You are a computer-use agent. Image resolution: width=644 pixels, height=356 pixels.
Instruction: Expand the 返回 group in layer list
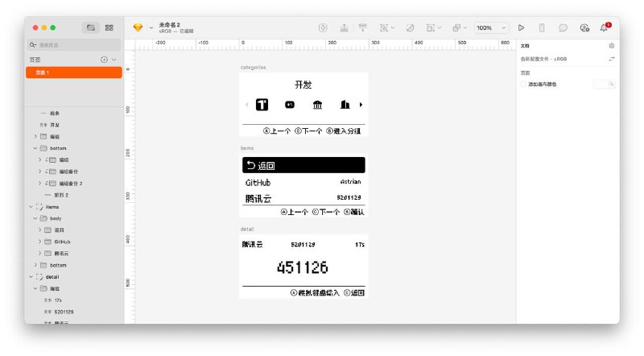(x=39, y=230)
